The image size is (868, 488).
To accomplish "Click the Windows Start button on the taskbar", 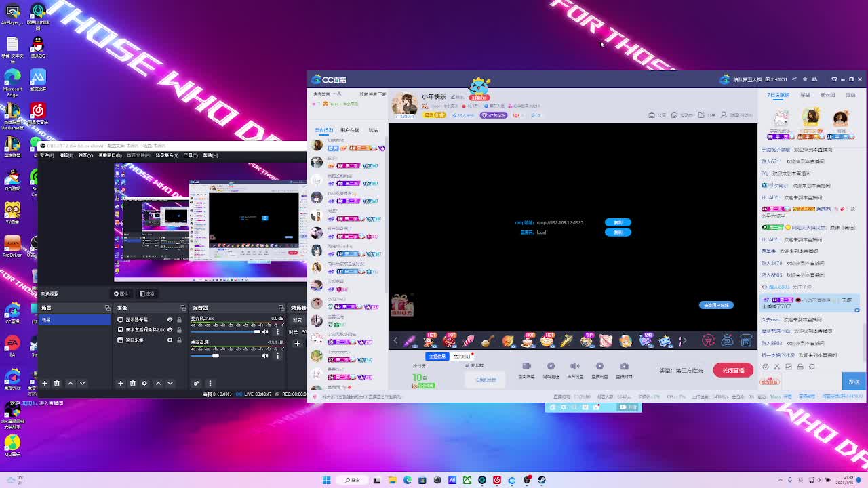I will (x=326, y=480).
